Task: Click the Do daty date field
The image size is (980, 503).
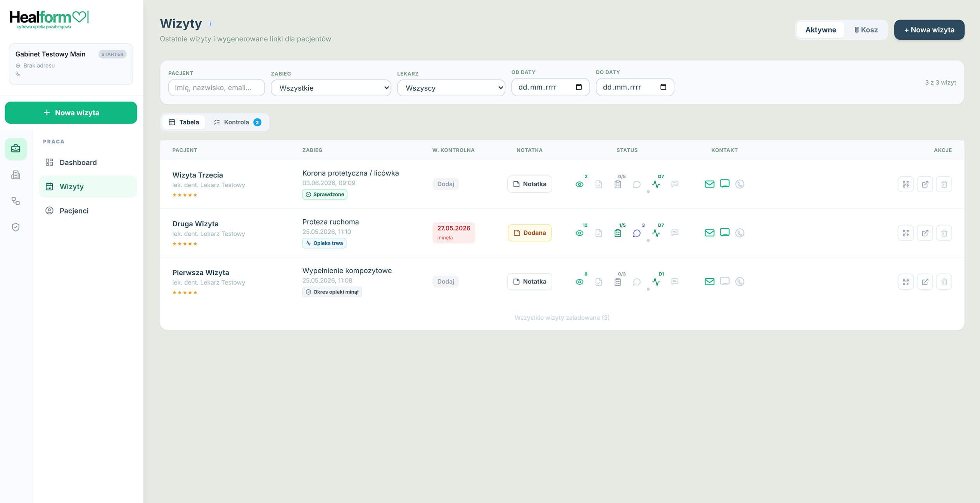Action: click(x=635, y=87)
